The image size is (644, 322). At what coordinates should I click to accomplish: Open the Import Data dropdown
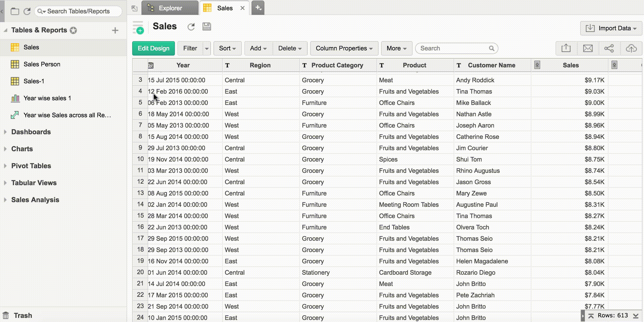[x=611, y=28]
